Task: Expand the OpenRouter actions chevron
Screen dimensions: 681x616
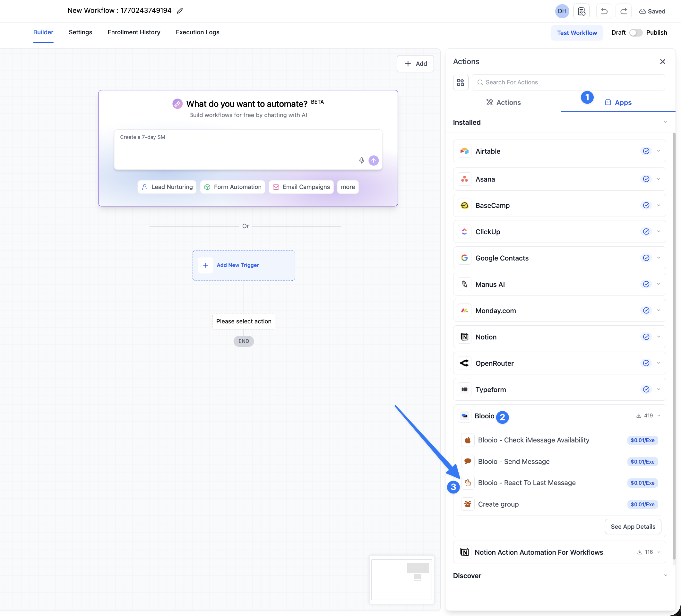Action: coord(658,363)
